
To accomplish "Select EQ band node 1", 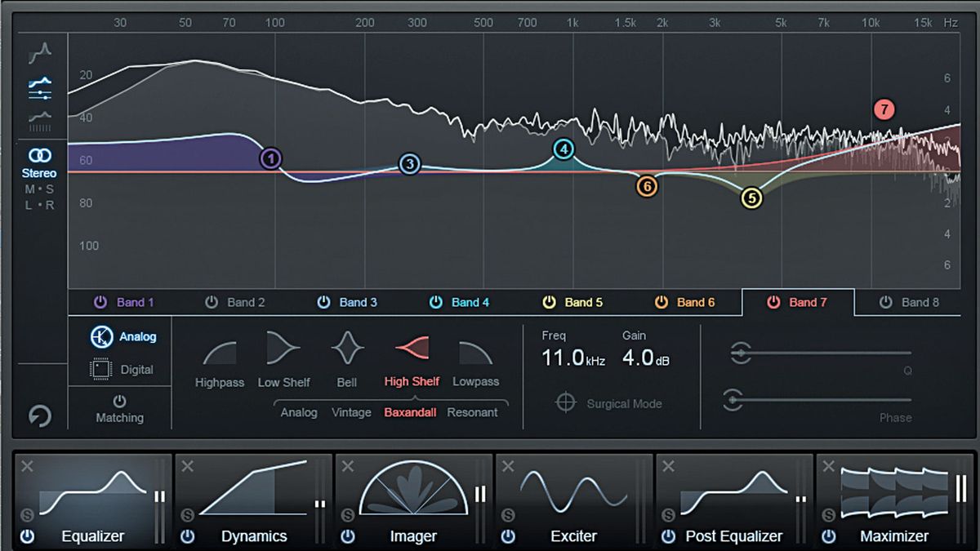I will pyautogui.click(x=271, y=158).
